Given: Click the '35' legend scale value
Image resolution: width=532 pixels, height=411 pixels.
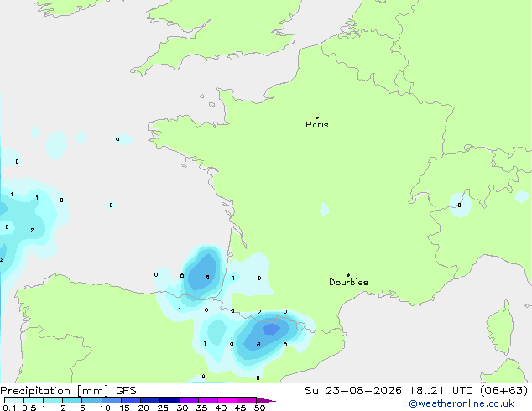Looking at the screenshot, I should (201, 408).
